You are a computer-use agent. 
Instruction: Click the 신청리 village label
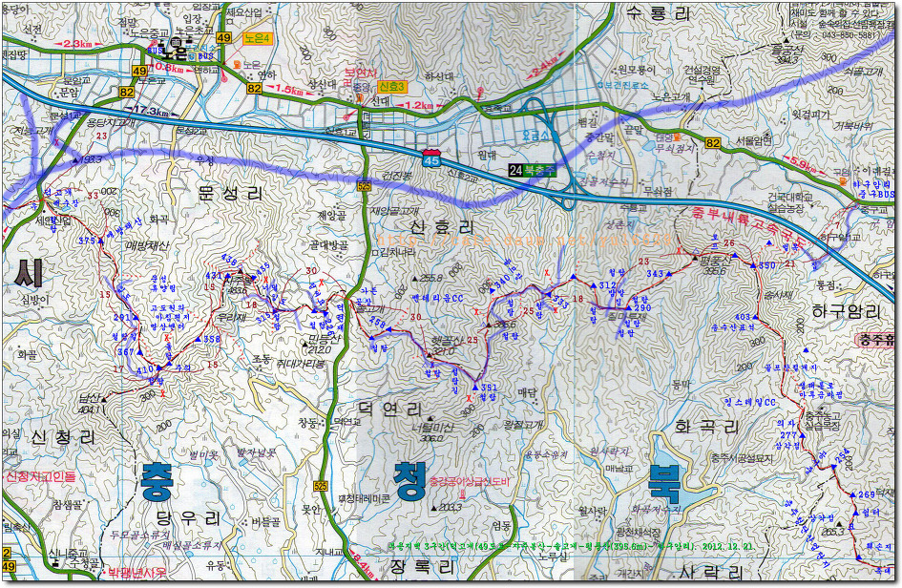(x=63, y=437)
